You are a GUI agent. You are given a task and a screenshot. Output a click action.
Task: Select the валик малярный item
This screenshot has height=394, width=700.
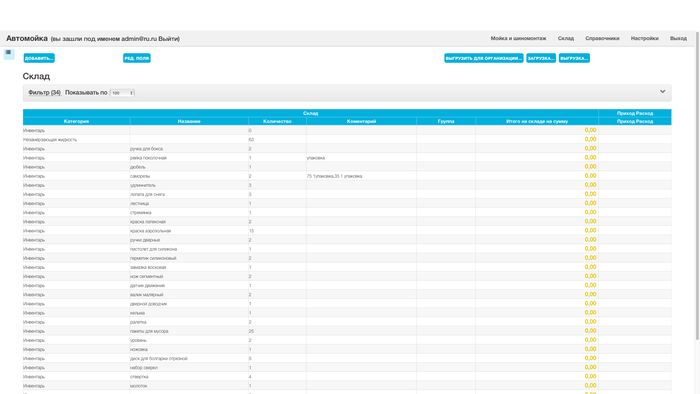[x=146, y=295]
